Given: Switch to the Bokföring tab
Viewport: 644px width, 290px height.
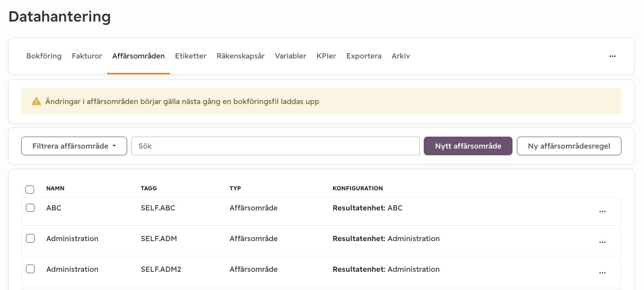Looking at the screenshot, I should coord(44,56).
